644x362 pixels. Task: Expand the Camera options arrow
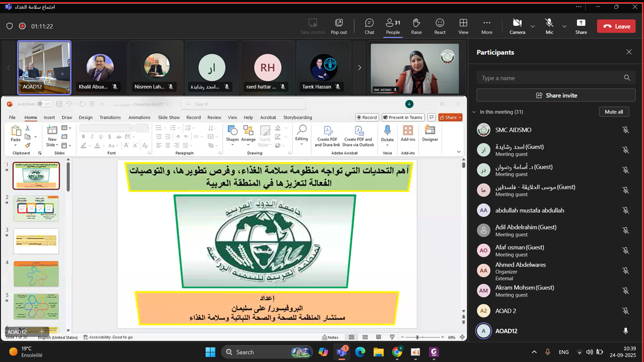tap(532, 26)
